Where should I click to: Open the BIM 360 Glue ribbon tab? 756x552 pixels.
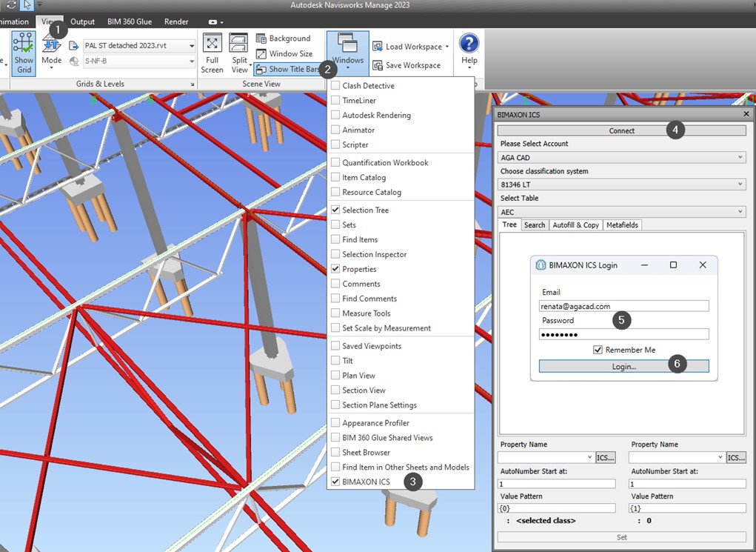pyautogui.click(x=130, y=21)
